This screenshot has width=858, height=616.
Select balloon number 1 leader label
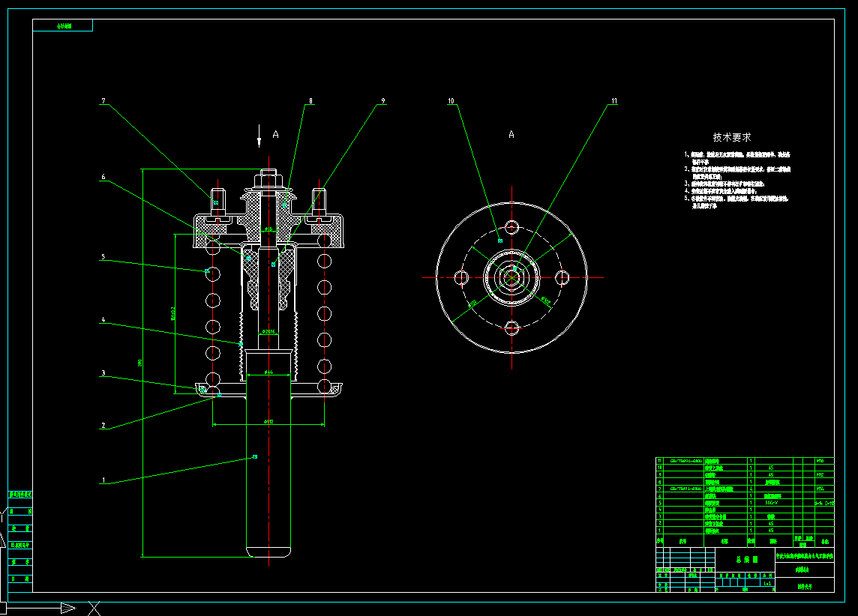pos(103,481)
